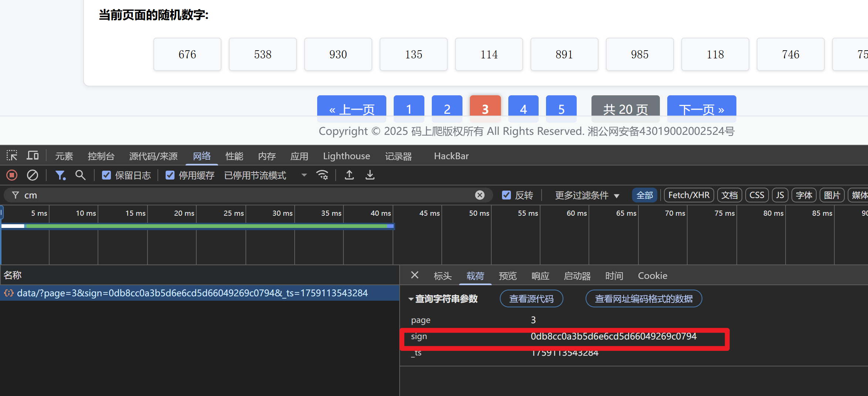Expand 更多过滤条件 dropdown

587,195
